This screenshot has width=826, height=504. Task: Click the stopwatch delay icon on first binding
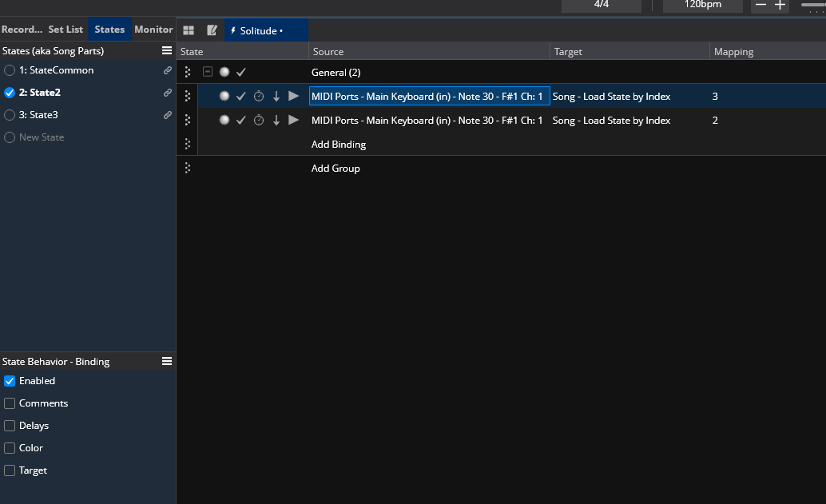[259, 97]
